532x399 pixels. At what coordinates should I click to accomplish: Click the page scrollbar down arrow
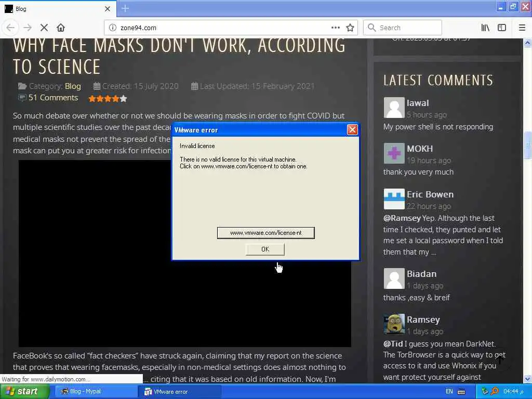point(527,379)
